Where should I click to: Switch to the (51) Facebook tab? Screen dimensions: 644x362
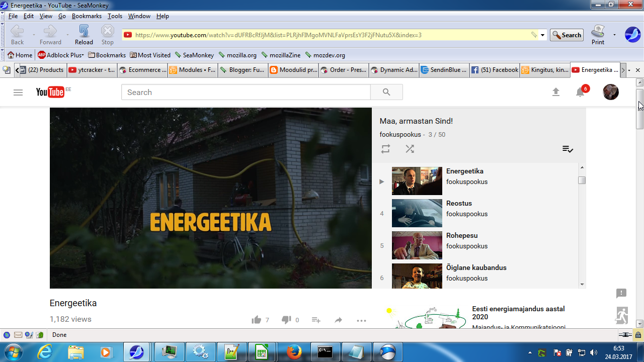(x=495, y=70)
